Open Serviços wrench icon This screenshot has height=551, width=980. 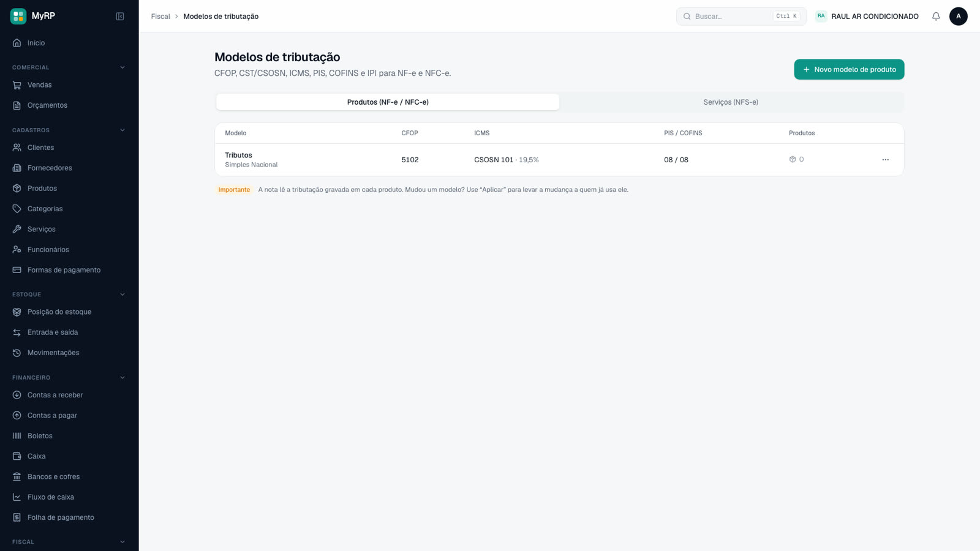(x=17, y=229)
